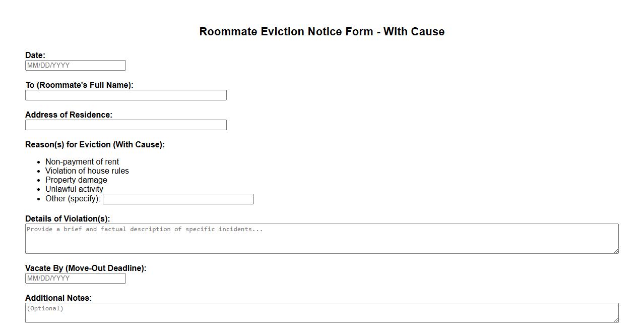The image size is (644, 328).
Task: Click the To (Roommate's Full Name) label
Action: (79, 85)
